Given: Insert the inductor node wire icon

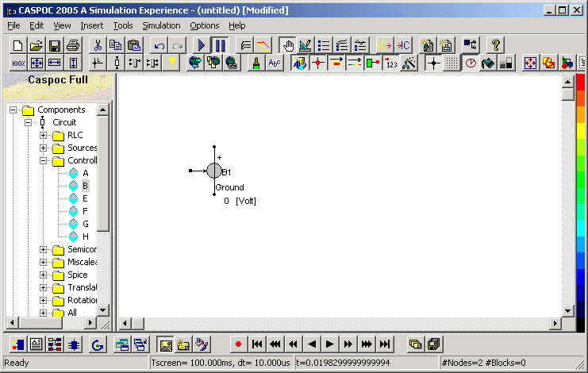Looking at the screenshot, I should tap(98, 63).
